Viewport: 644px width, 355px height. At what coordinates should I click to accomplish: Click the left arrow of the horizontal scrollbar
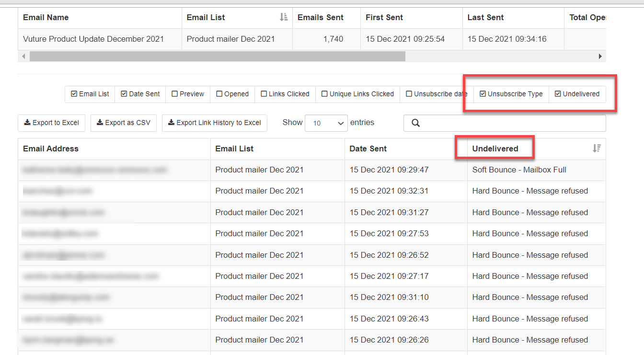coord(23,56)
